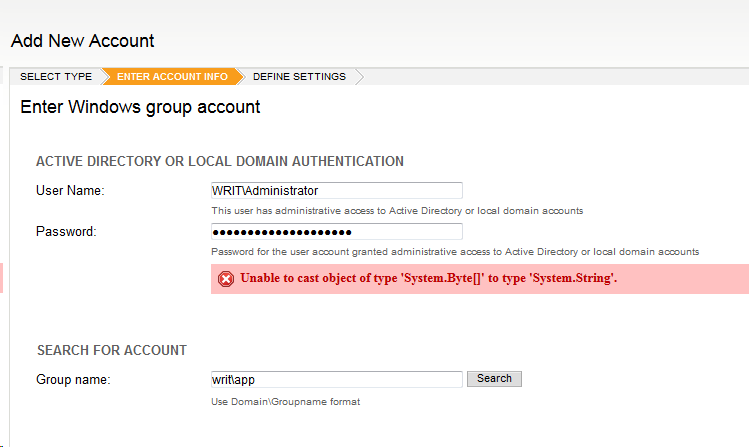Click the 'Enter Windows group account' heading
Image resolution: width=749 pixels, height=447 pixels.
pyautogui.click(x=140, y=107)
